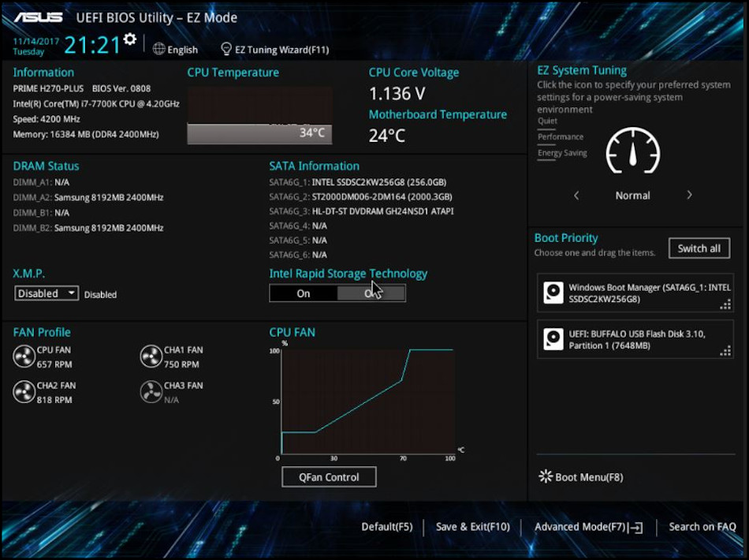Viewport: 749px width, 560px height.
Task: Click the DIMM_A1: N/A row
Action: [41, 182]
